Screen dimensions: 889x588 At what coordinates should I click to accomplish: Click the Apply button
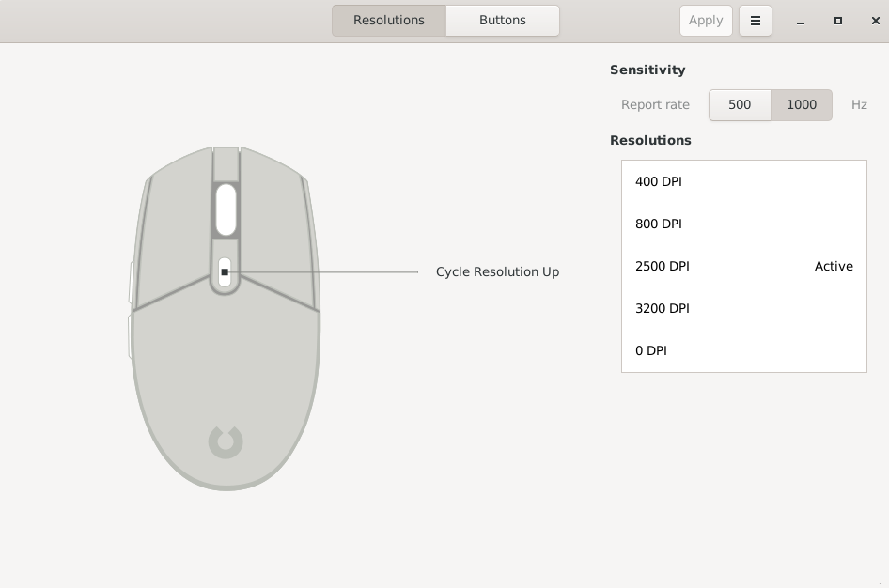coord(706,21)
